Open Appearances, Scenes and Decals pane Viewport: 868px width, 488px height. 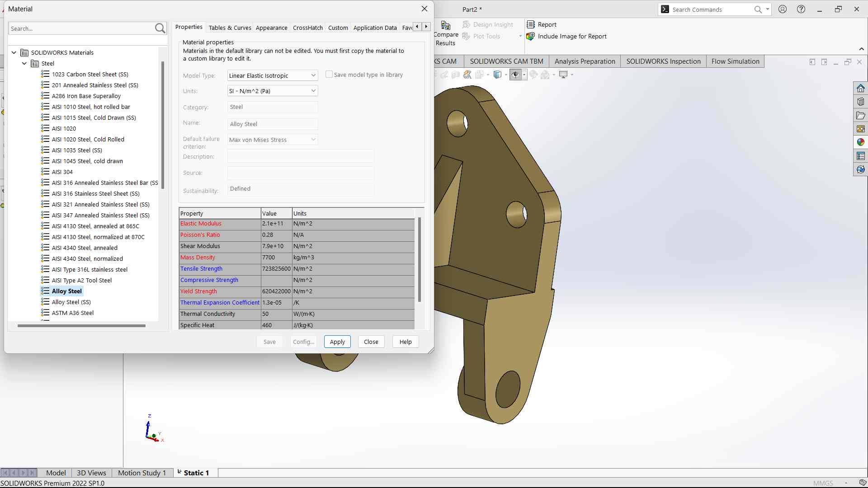click(x=860, y=142)
